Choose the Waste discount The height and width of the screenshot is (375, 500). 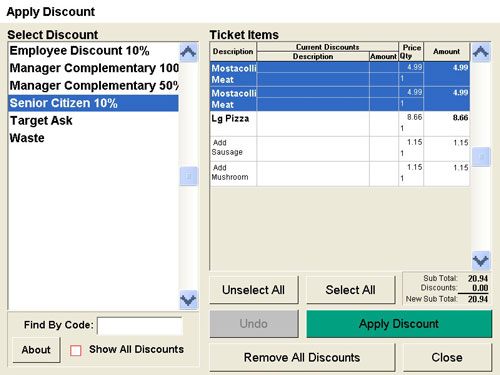pyautogui.click(x=93, y=138)
